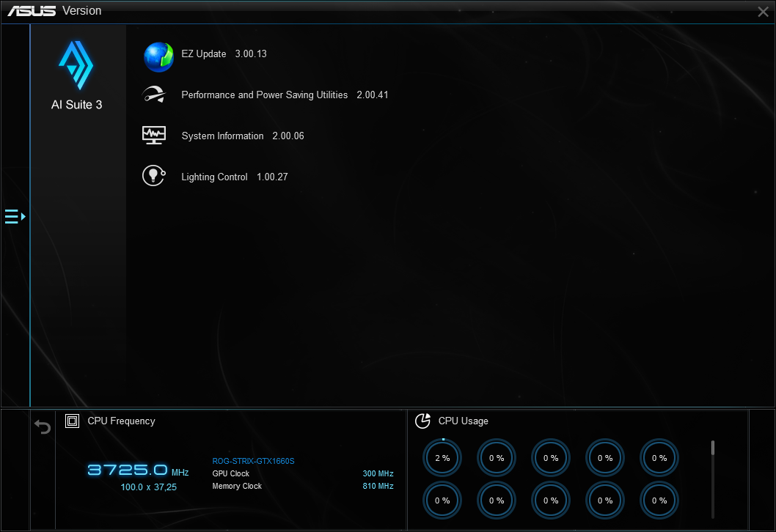776x532 pixels.
Task: Click the ASUS logo in title bar
Action: [x=32, y=11]
